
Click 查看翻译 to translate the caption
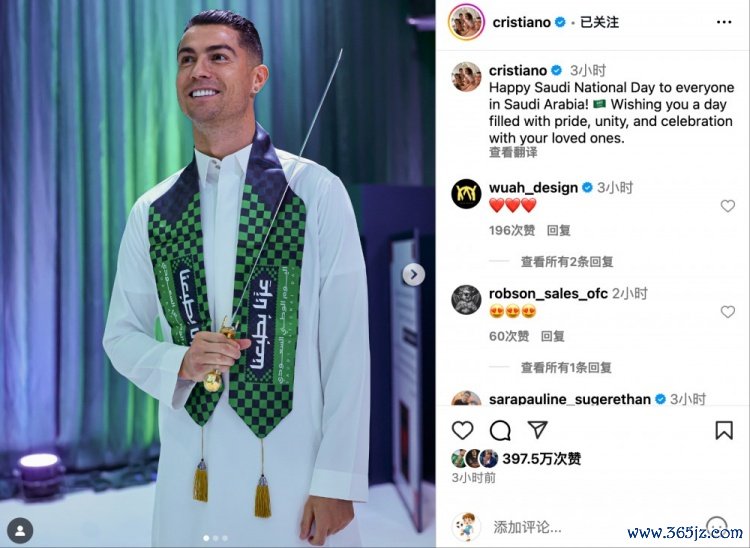point(513,153)
